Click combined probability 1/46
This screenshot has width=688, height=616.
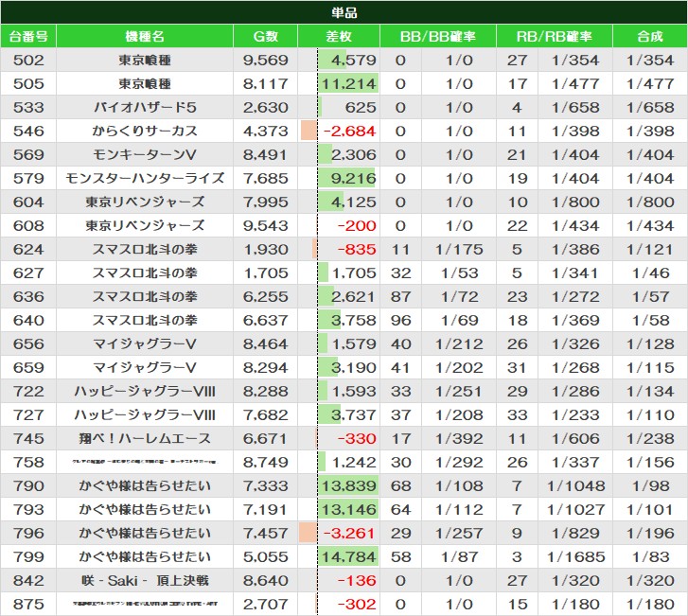pos(651,273)
